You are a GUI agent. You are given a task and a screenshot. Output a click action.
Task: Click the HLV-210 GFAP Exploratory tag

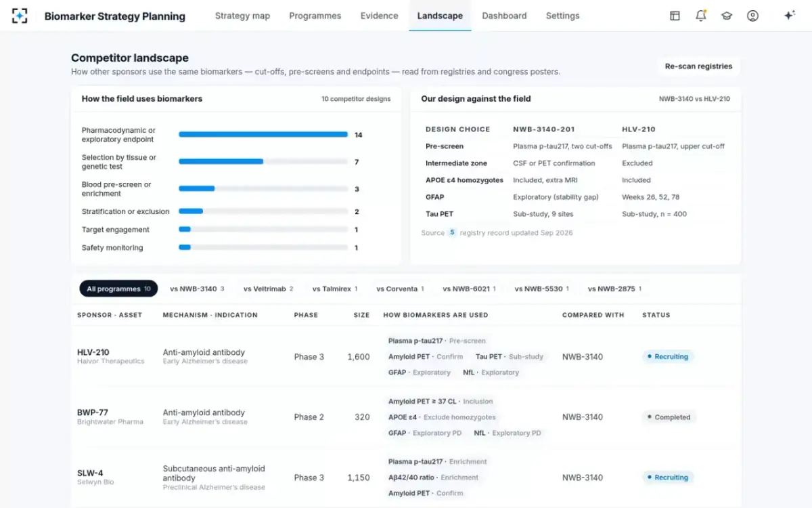[x=420, y=373]
